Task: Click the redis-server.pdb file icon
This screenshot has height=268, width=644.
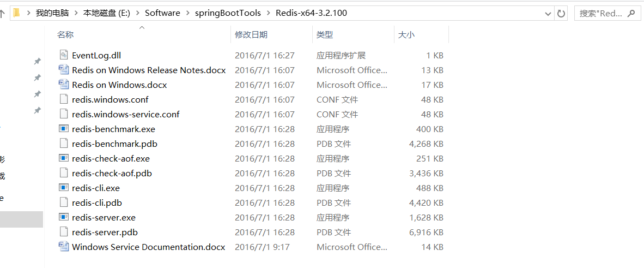Action: coord(63,232)
